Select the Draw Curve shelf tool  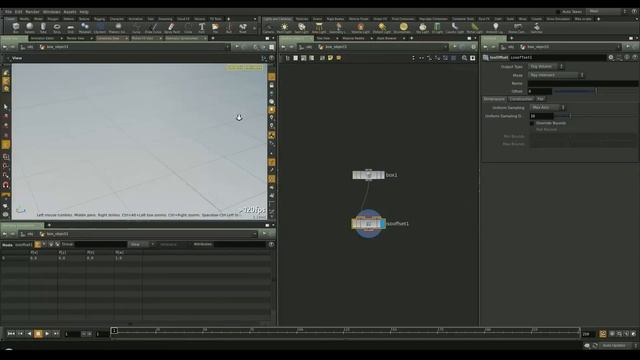153,28
